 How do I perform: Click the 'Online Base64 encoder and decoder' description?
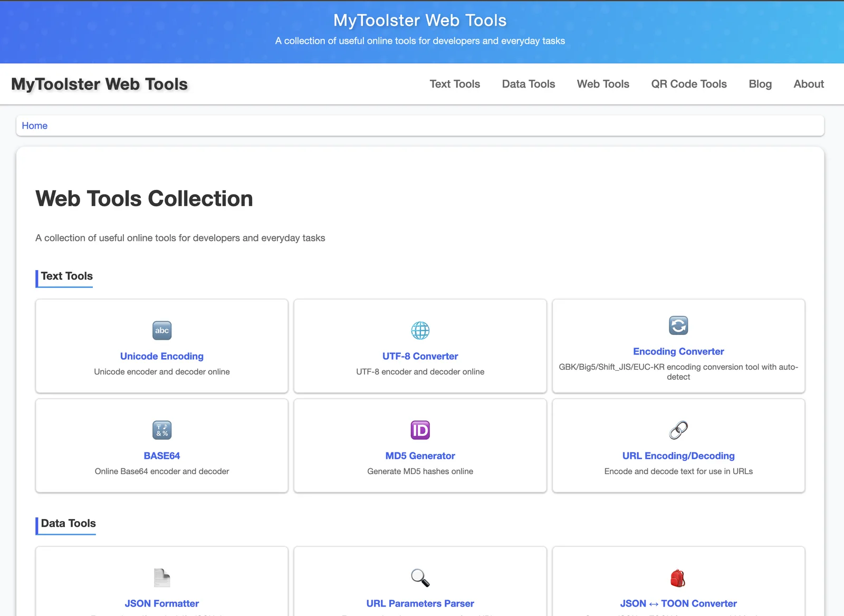(162, 471)
